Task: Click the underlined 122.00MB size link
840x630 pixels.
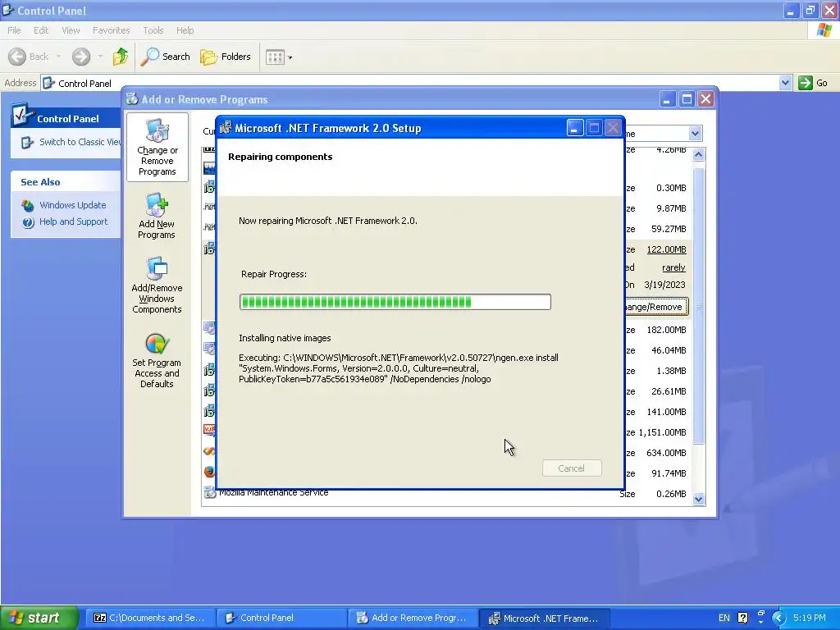Action: 666,249
